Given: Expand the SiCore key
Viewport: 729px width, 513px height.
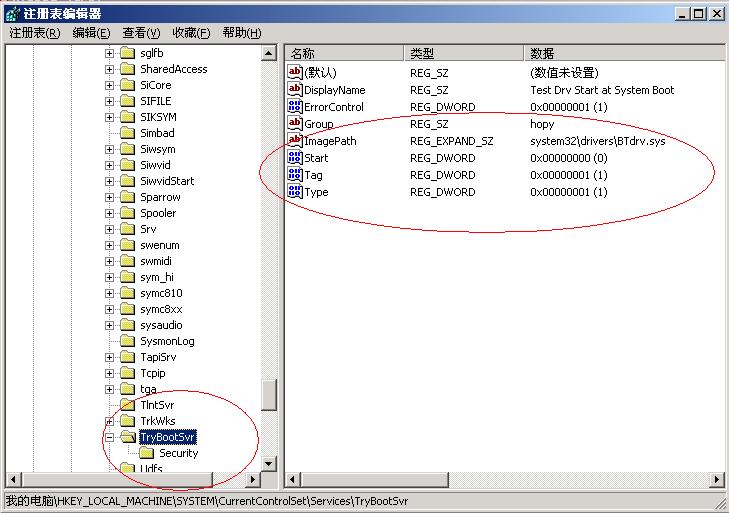Looking at the screenshot, I should 109,86.
